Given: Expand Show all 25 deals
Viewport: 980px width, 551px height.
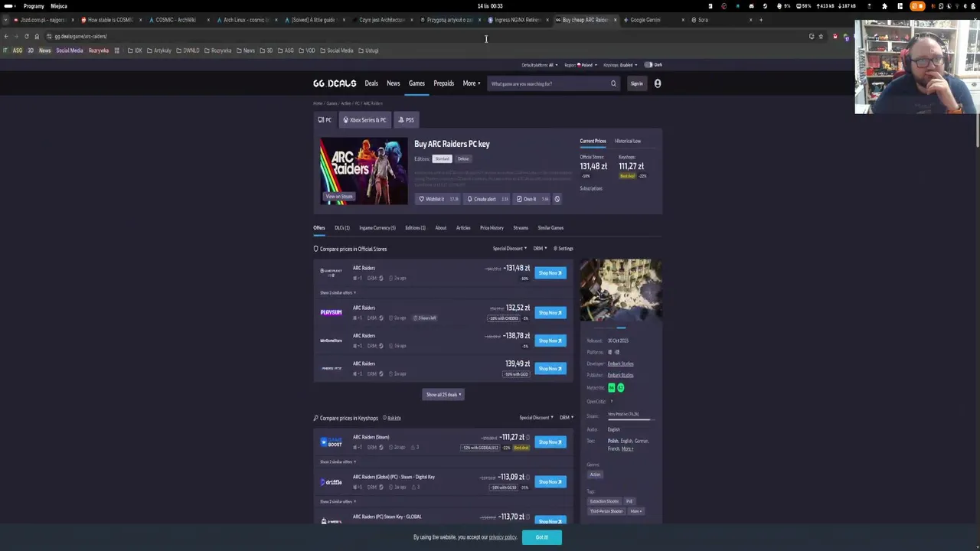Looking at the screenshot, I should (x=443, y=395).
